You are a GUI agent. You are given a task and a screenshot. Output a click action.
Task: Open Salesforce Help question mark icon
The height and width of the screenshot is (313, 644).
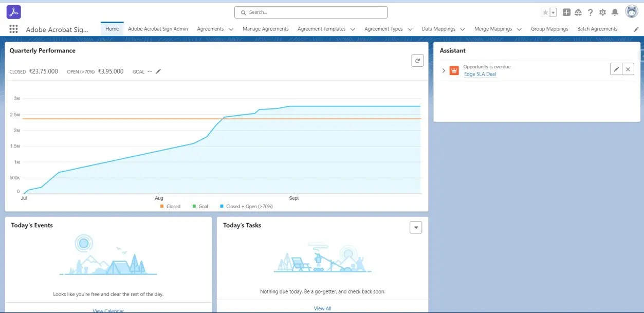click(591, 12)
